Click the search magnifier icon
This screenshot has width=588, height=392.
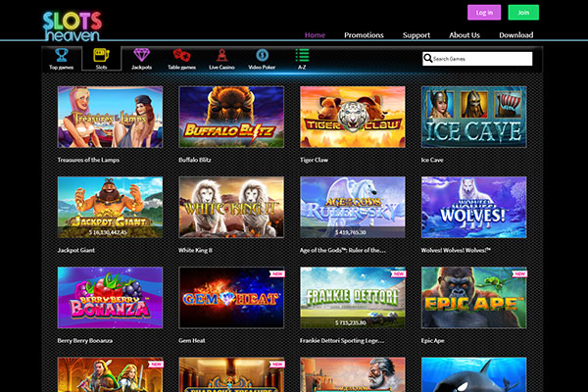coord(428,59)
